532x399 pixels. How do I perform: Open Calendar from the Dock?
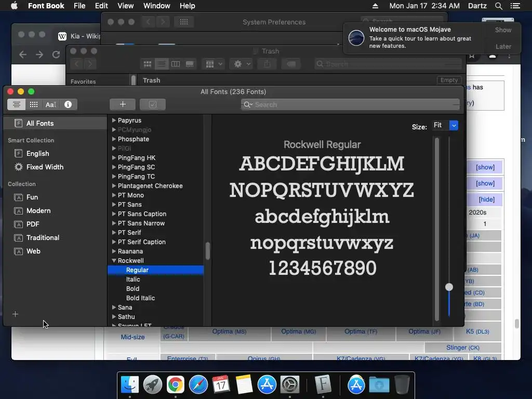[221, 384]
